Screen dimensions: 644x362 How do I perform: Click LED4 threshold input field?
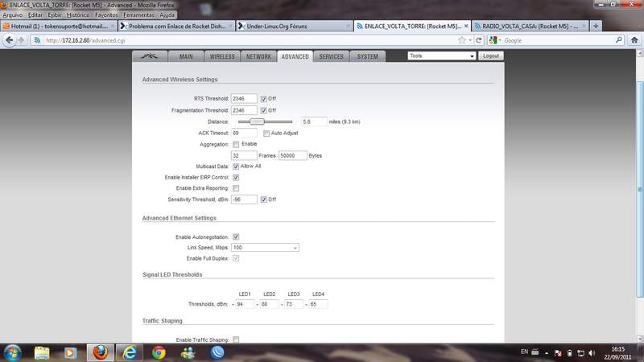pos(318,304)
